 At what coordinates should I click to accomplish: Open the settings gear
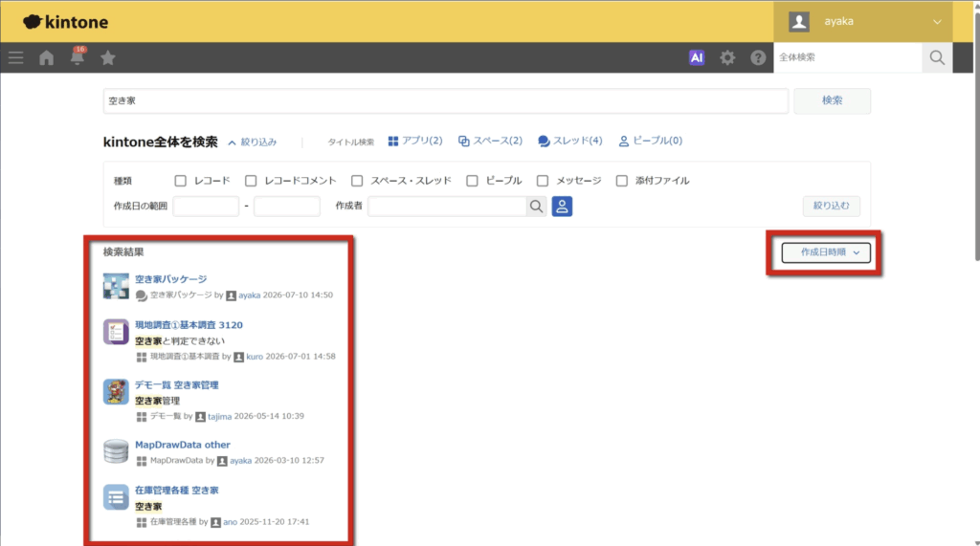[727, 57]
